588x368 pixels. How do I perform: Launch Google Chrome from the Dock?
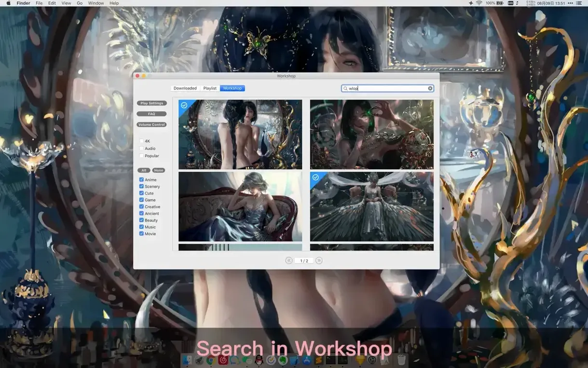pos(211,360)
